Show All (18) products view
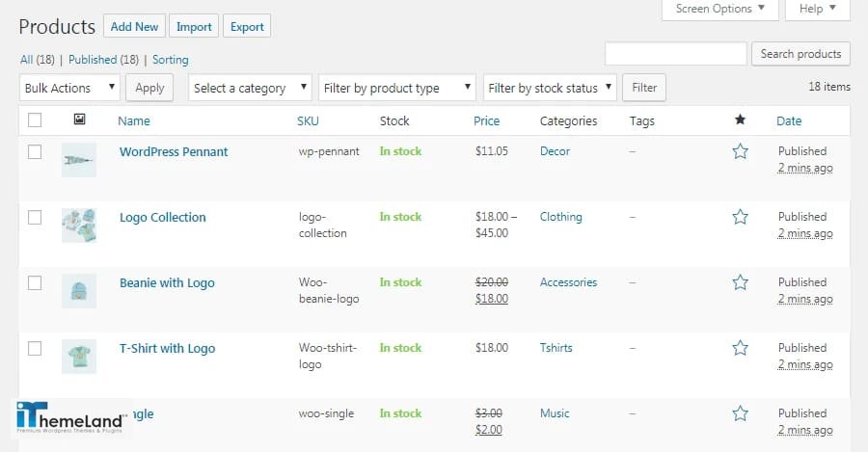 pos(37,60)
